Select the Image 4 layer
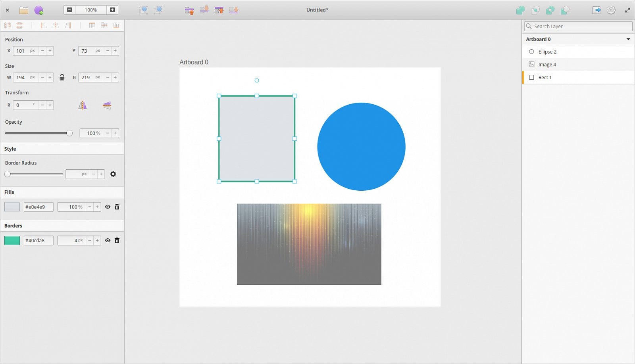This screenshot has height=364, width=635. (578, 65)
